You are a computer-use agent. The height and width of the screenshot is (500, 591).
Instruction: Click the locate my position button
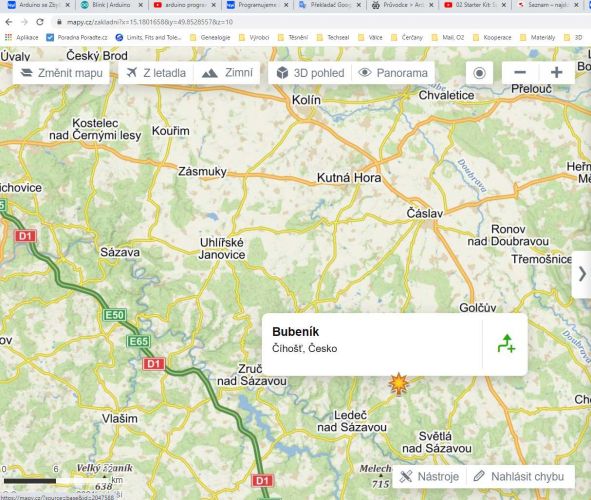[479, 73]
